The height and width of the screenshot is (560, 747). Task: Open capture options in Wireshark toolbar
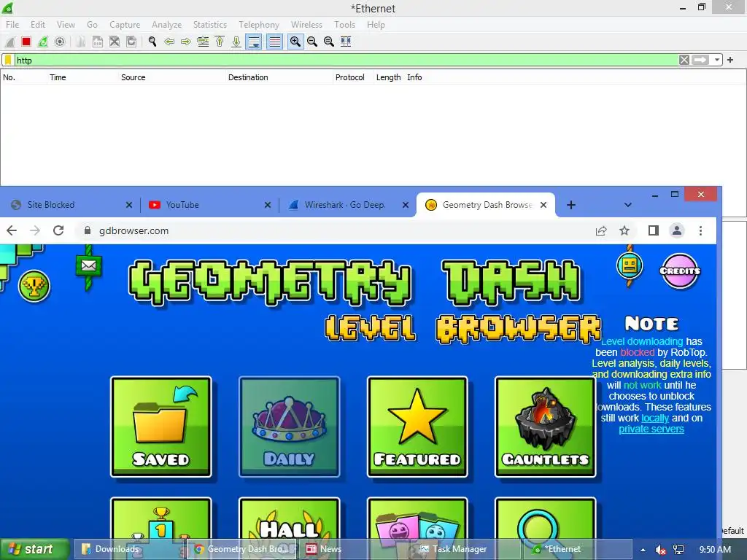[60, 42]
